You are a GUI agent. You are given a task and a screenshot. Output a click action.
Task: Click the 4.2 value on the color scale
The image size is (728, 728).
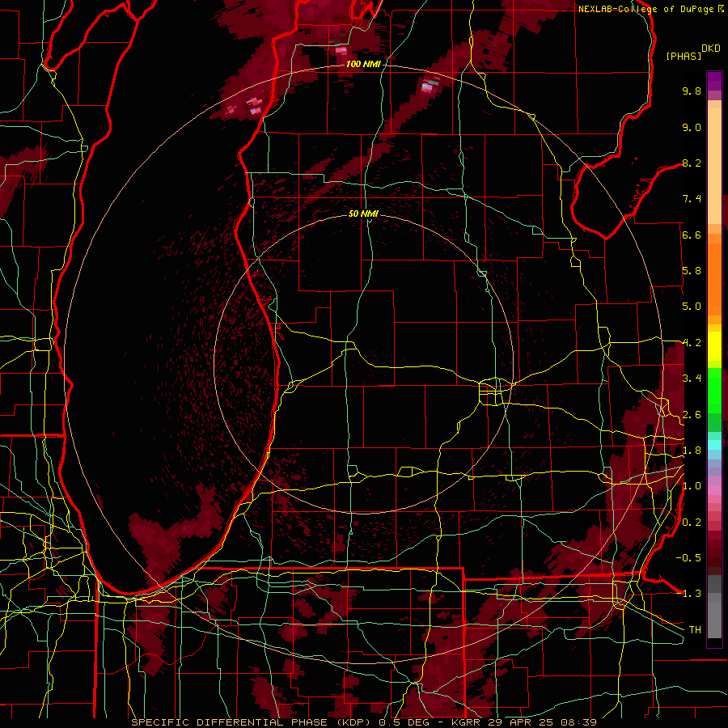692,343
